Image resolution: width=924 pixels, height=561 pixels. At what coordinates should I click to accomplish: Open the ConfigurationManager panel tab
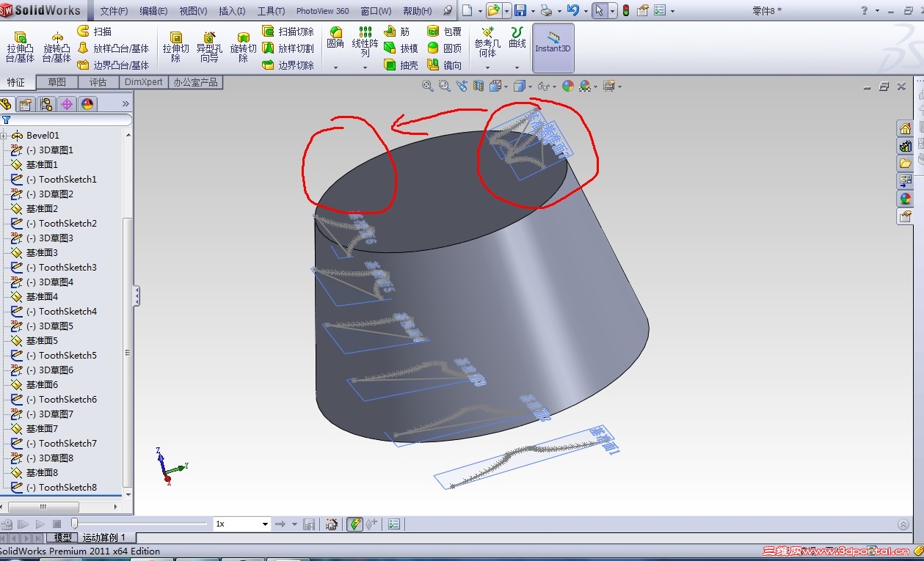[x=46, y=104]
